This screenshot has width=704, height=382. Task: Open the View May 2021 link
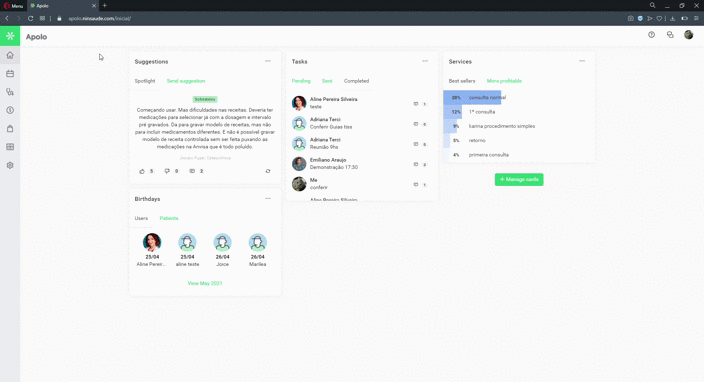[x=205, y=283]
